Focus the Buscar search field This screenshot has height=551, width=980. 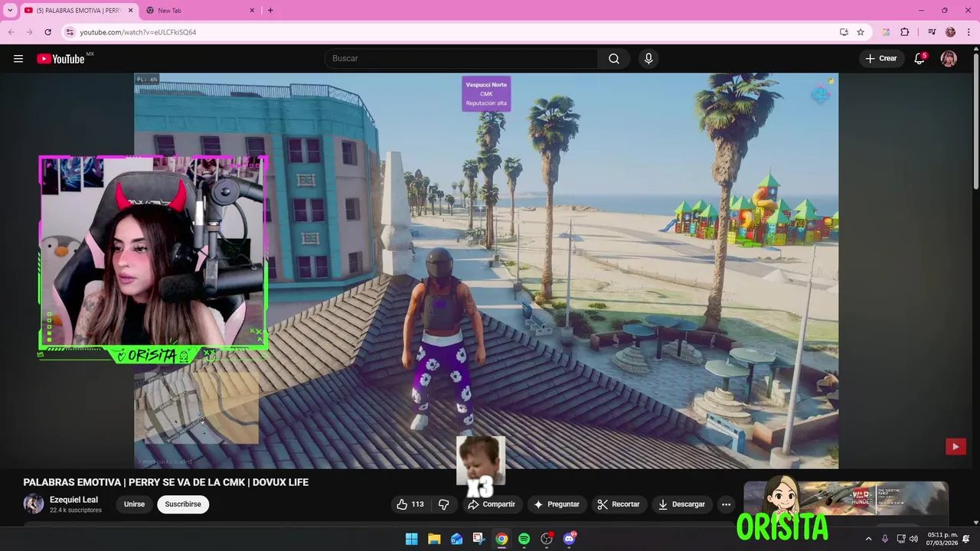[x=461, y=59]
